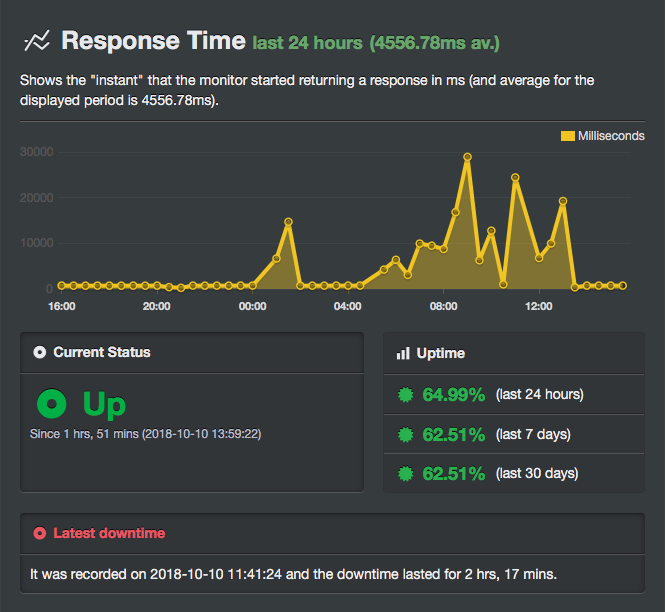Click the 16:00 x-axis time label
The width and height of the screenshot is (666, 612).
pos(62,306)
